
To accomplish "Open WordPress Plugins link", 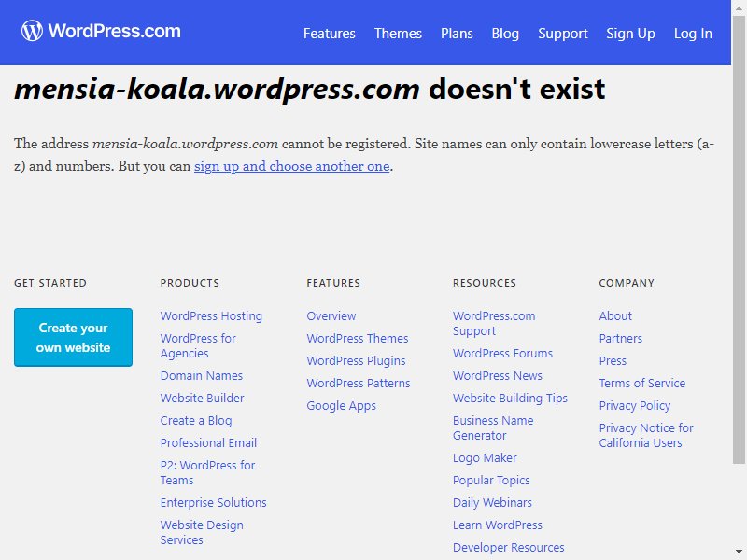I will [x=356, y=361].
